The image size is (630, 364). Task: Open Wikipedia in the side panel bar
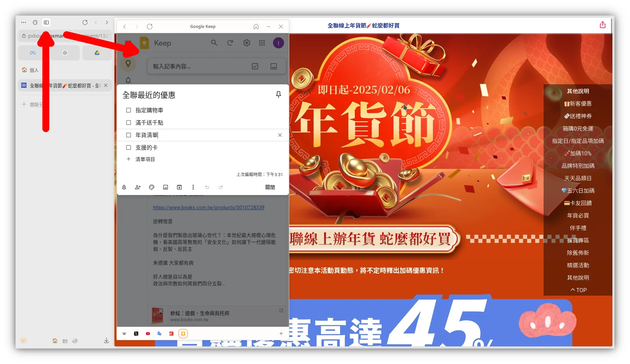pyautogui.click(x=124, y=334)
